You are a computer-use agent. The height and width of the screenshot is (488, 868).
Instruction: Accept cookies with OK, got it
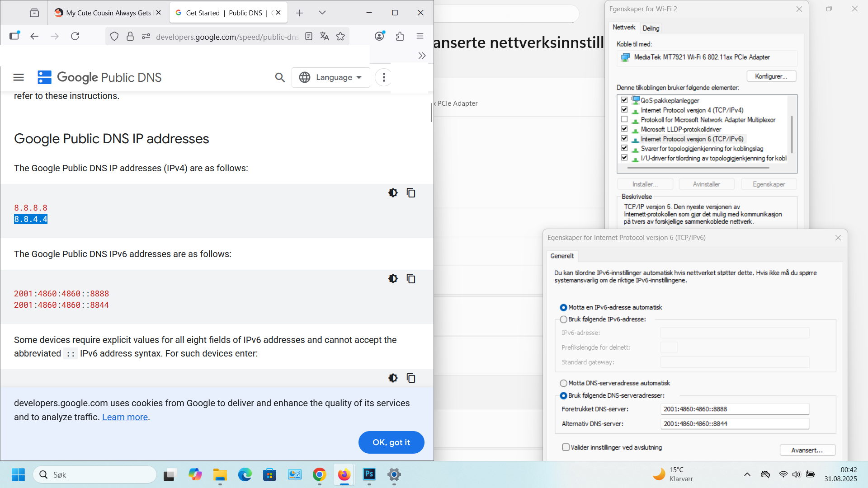point(391,442)
